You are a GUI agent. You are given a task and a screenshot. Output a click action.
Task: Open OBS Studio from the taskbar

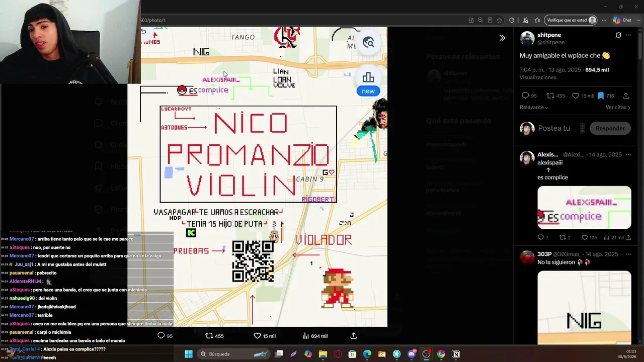point(426,354)
